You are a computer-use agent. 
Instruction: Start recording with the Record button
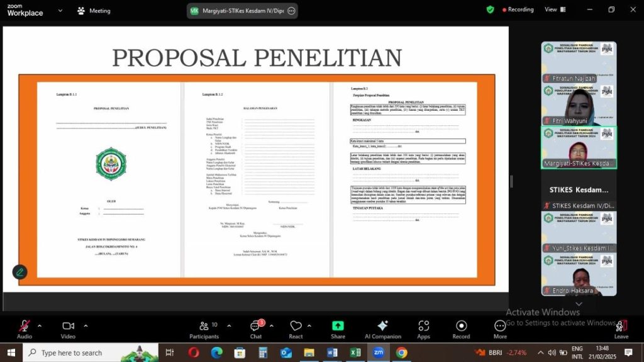tap(461, 329)
